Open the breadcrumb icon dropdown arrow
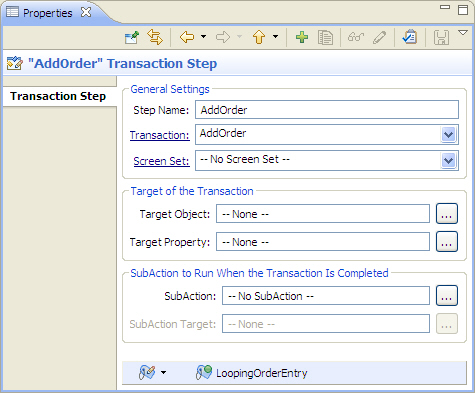The height and width of the screenshot is (393, 475). [163, 372]
